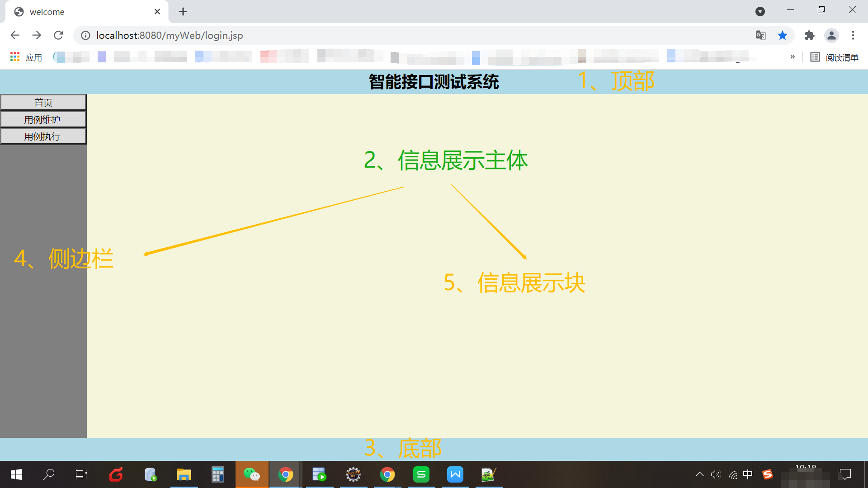Click the Chrome profile avatar
The width and height of the screenshot is (868, 488).
coord(832,35)
